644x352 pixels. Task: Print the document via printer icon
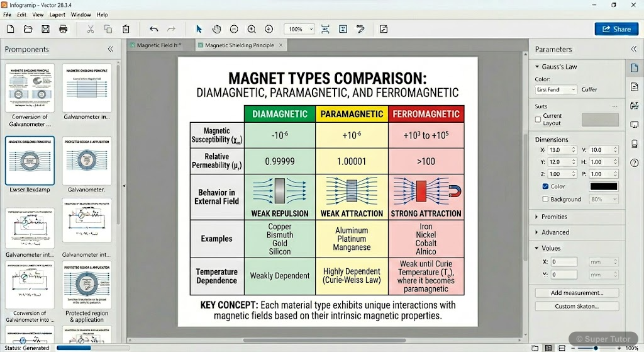pos(64,29)
